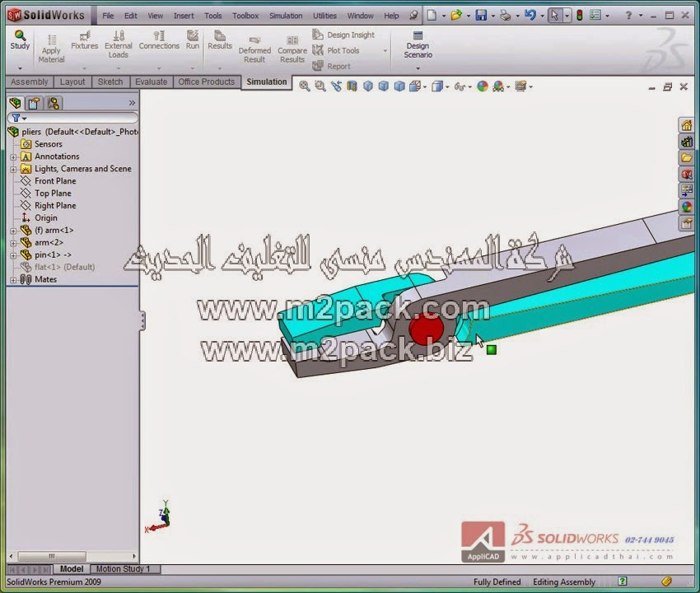Open Design Insight

(x=343, y=35)
